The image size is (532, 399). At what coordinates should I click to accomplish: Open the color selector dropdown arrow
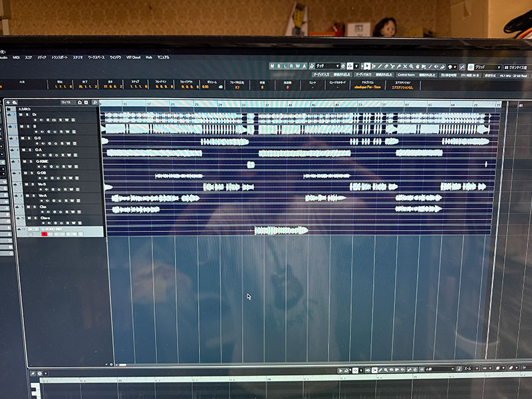point(455,67)
